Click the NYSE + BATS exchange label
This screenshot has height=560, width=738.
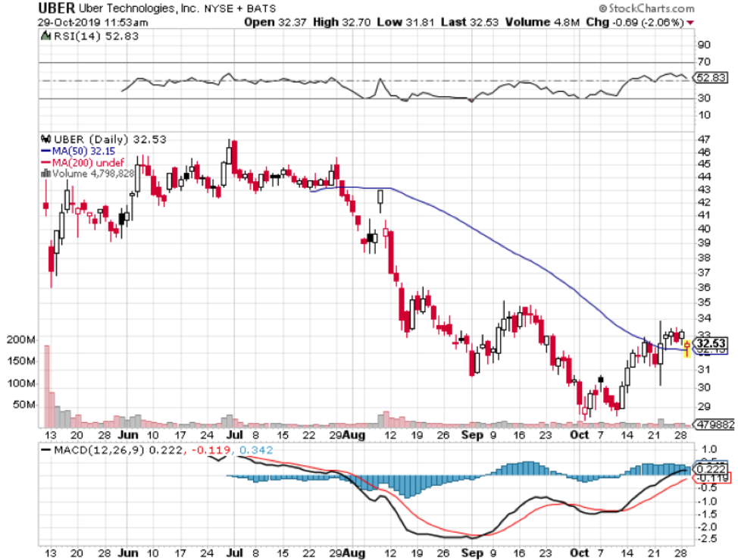pos(240,8)
